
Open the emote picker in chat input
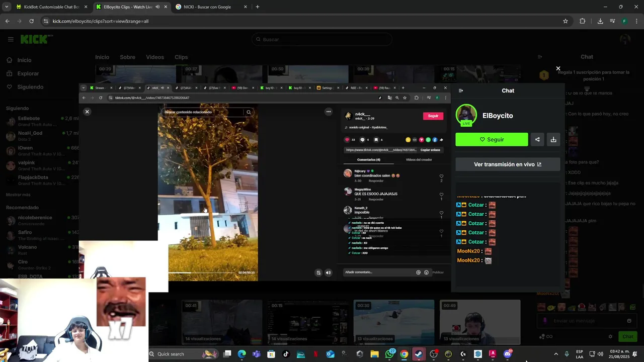(x=629, y=321)
